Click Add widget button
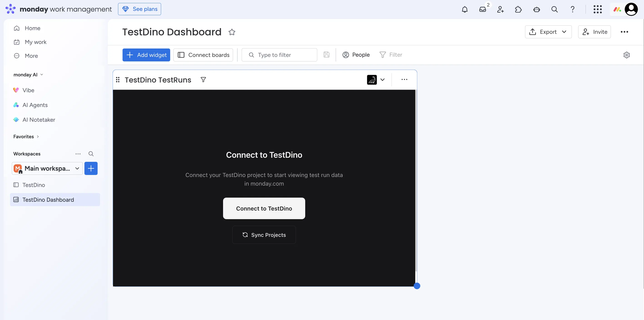This screenshot has height=320, width=644. click(x=146, y=55)
